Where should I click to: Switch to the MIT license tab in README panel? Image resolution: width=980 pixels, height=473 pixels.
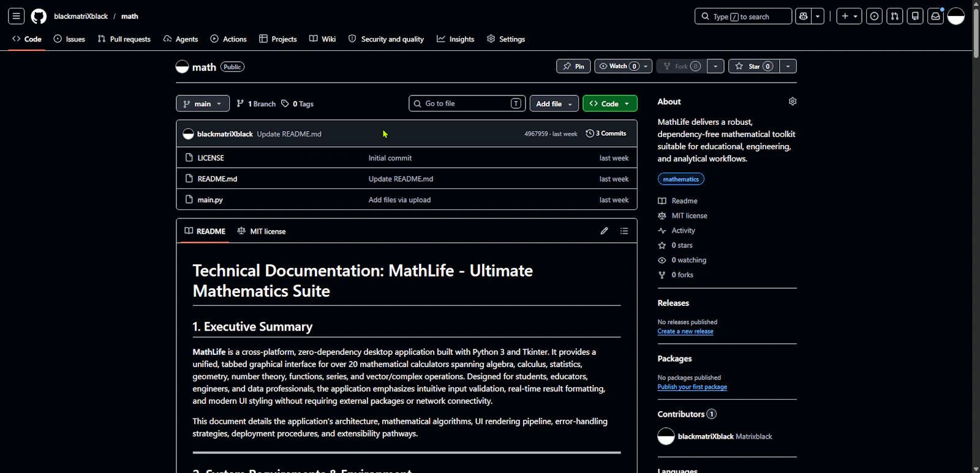click(262, 231)
